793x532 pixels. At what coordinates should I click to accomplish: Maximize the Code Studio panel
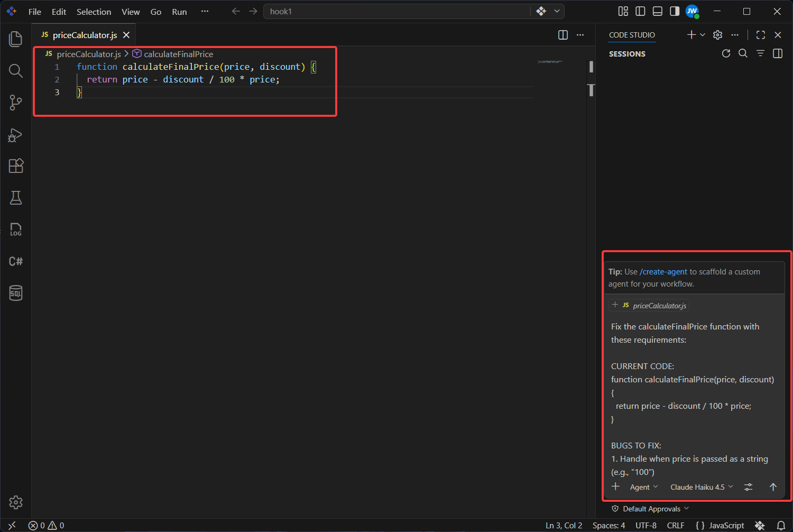761,35
